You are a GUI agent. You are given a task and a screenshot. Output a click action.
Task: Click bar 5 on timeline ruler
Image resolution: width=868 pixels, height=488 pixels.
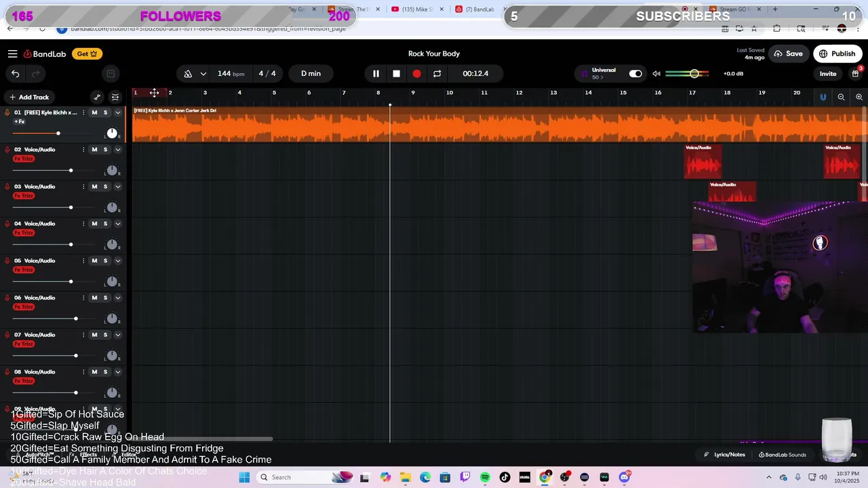tap(274, 93)
